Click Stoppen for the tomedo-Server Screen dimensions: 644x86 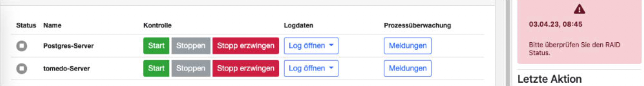[191, 68]
